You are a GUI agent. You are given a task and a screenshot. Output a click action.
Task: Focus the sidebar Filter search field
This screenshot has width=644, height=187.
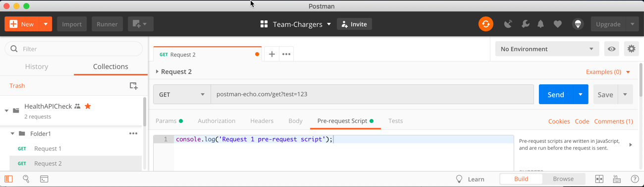point(74,49)
